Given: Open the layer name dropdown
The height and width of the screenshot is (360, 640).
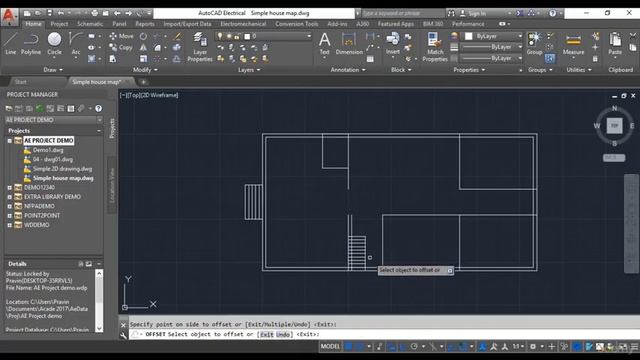Looking at the screenshot, I should 309,36.
